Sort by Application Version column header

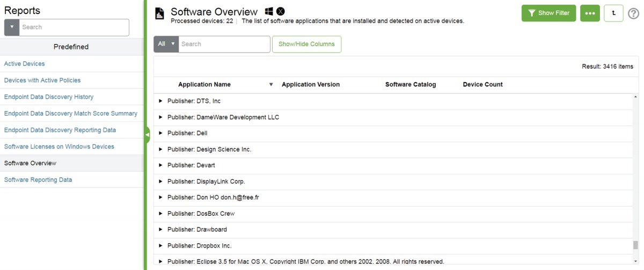311,85
